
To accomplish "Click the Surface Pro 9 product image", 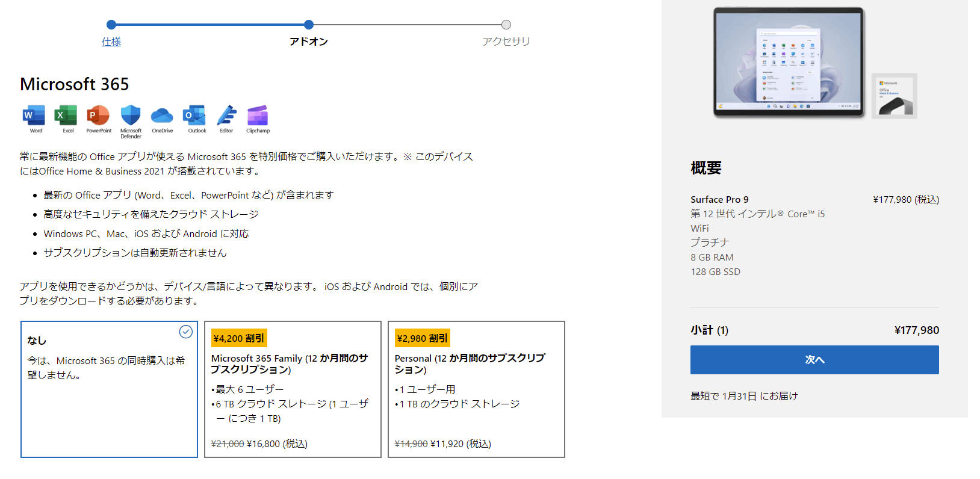I will tap(789, 62).
